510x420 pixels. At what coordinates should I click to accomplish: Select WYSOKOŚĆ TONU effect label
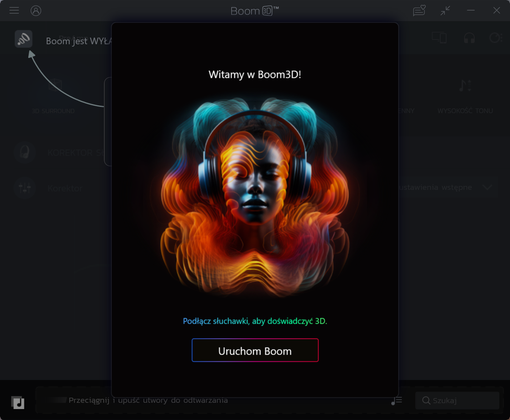(x=465, y=111)
